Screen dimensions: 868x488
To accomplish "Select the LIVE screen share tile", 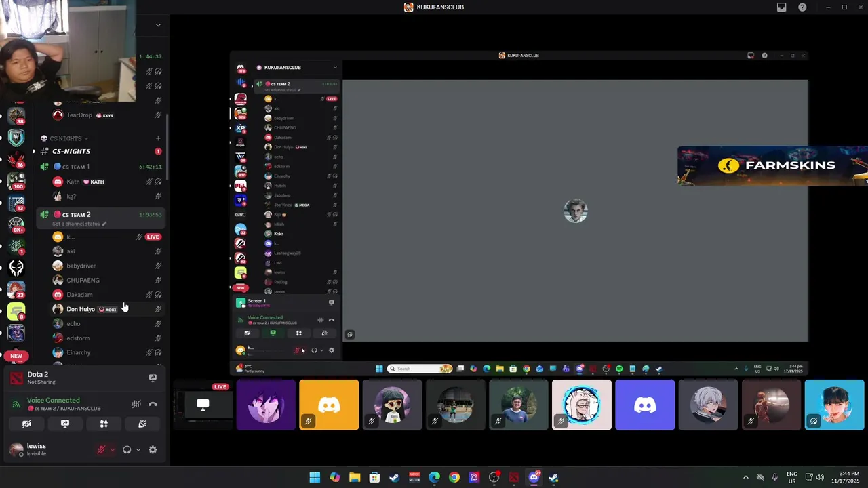I will (203, 405).
